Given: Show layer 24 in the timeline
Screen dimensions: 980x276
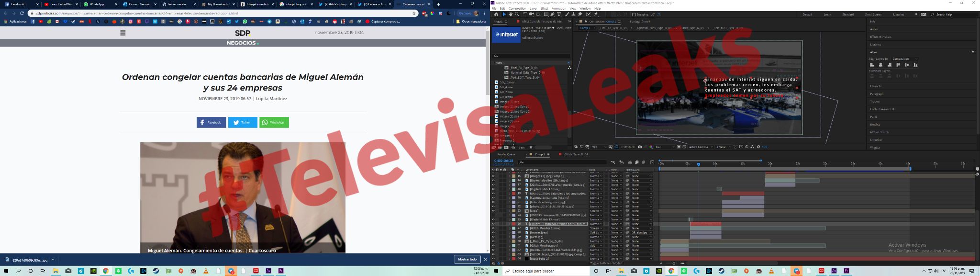Looking at the screenshot, I should 493,215.
